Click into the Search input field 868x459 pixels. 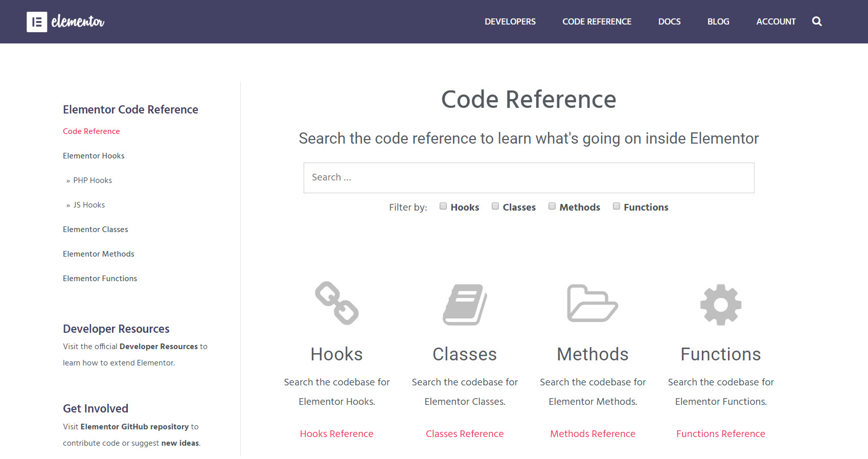click(529, 178)
